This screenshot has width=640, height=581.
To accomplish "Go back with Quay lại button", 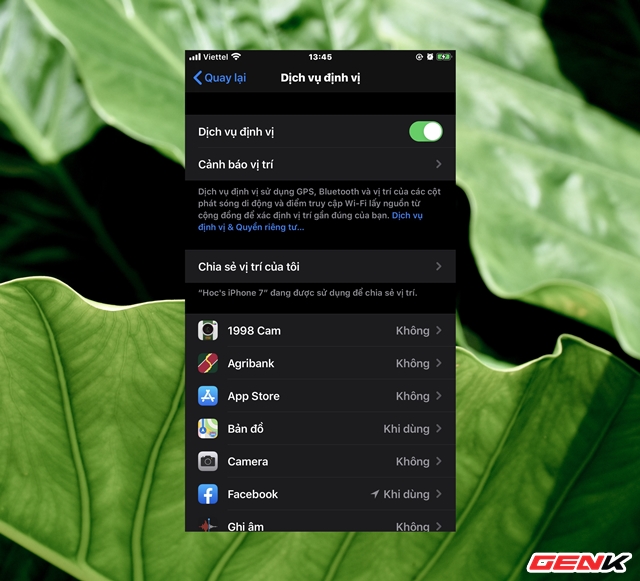I will point(219,78).
